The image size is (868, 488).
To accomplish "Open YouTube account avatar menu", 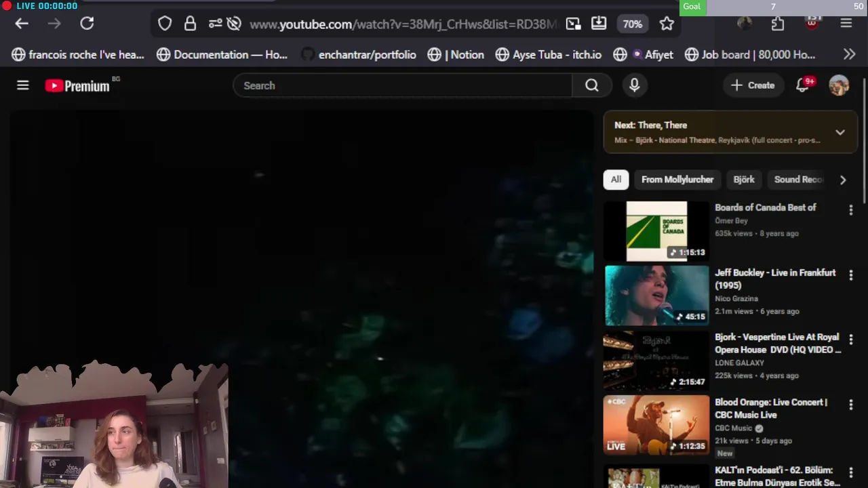I will [x=839, y=85].
